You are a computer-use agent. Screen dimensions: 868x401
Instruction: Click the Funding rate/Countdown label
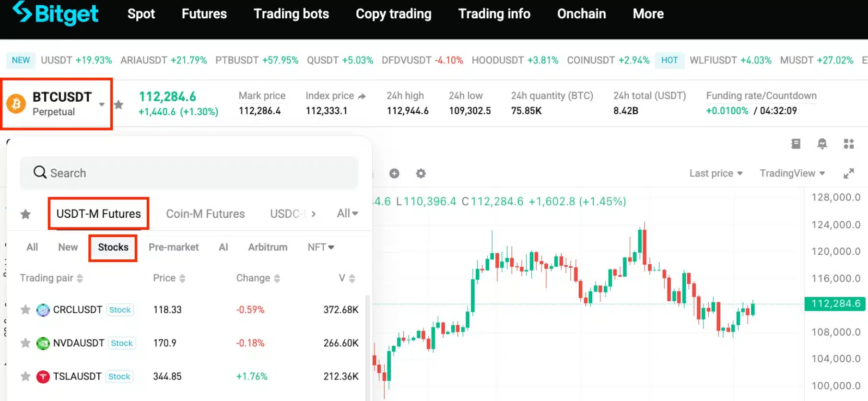coord(761,96)
